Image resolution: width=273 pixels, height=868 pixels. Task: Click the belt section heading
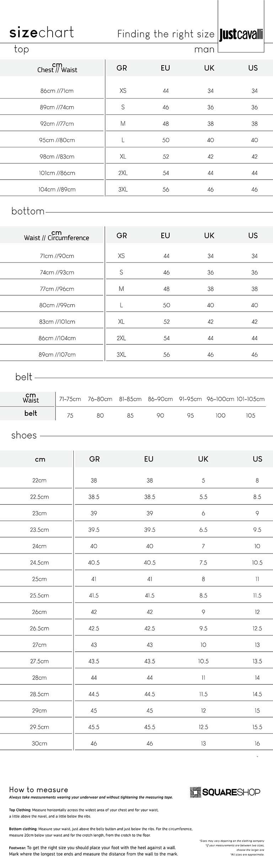tap(24, 377)
